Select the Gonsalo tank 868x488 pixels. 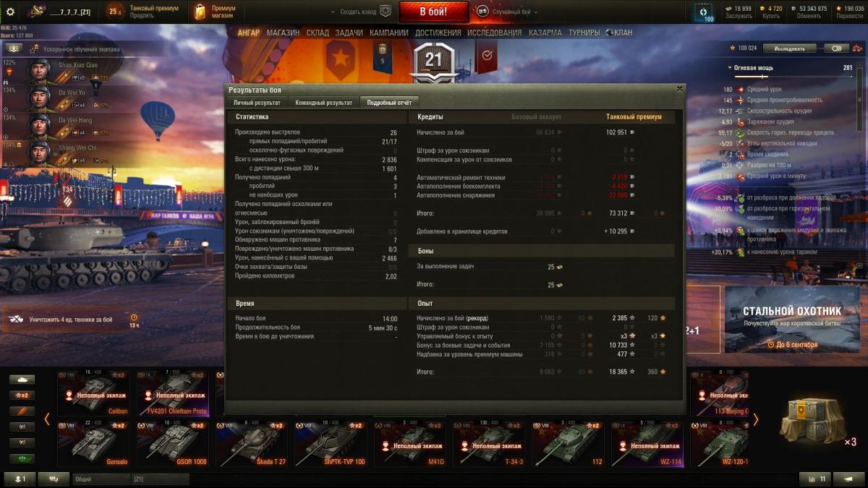[94, 444]
